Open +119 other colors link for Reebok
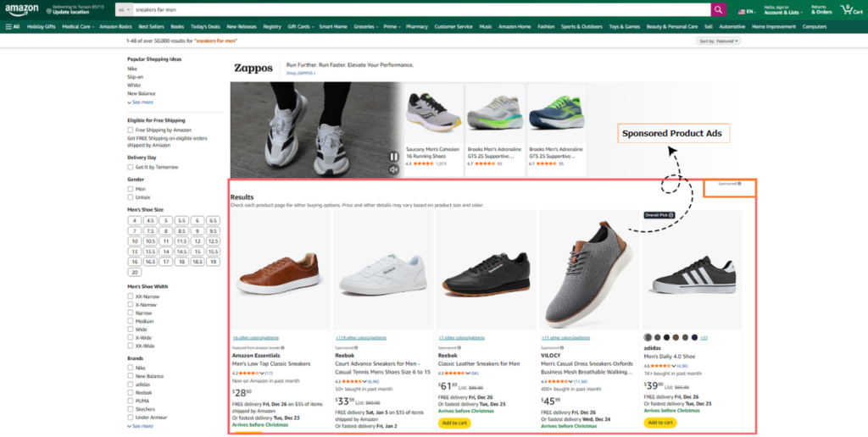Viewport: 868px width, 437px height. pos(361,338)
